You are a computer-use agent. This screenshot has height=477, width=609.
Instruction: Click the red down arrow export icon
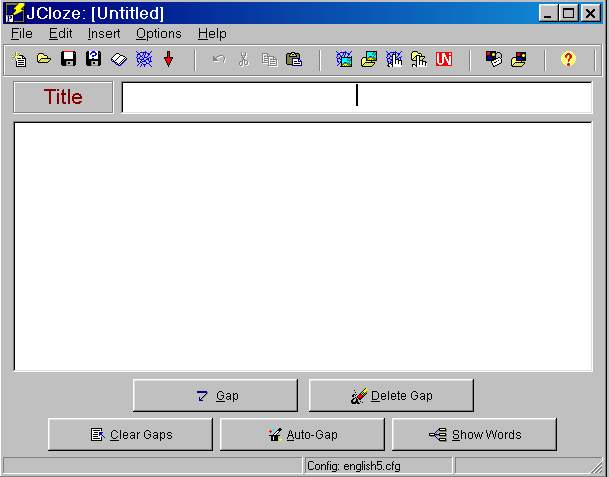[x=168, y=59]
